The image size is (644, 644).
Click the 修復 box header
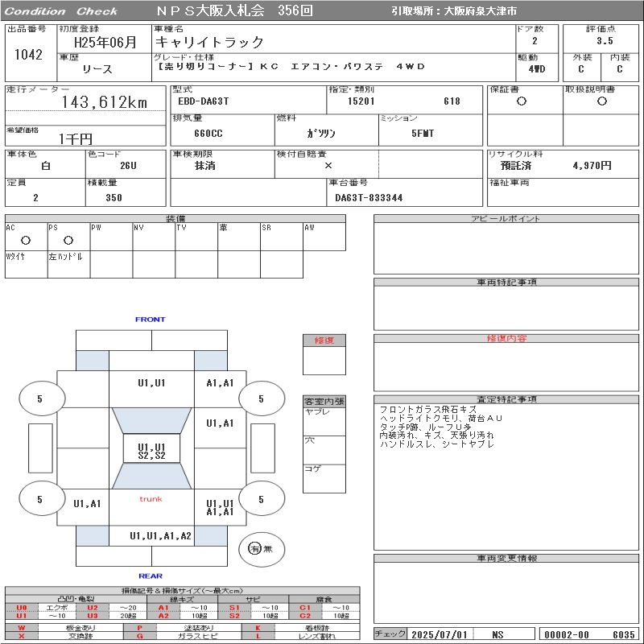click(x=324, y=340)
